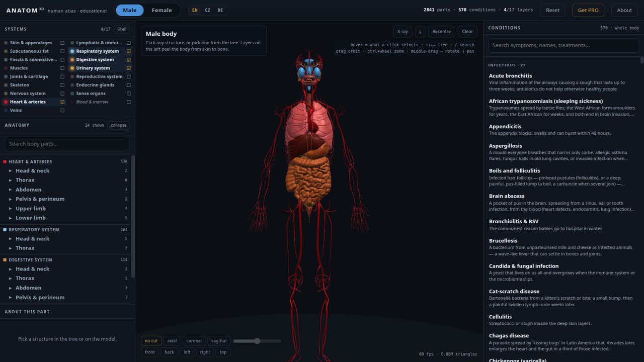Select the Male body model

coord(130,10)
